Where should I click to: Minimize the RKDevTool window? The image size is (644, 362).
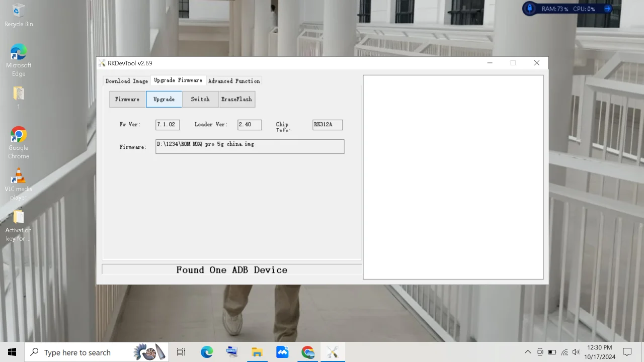click(490, 63)
